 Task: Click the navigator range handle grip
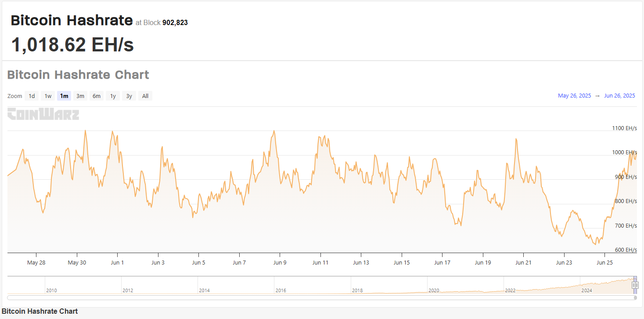pyautogui.click(x=635, y=285)
